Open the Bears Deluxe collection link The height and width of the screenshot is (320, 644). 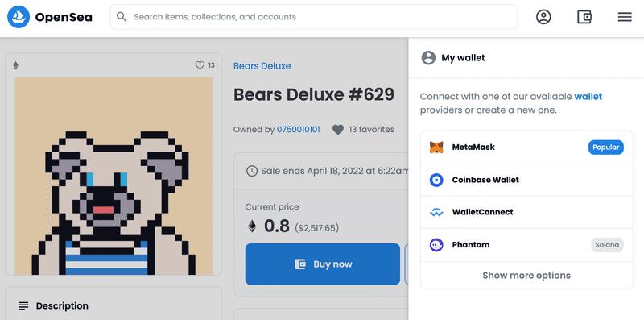click(262, 66)
